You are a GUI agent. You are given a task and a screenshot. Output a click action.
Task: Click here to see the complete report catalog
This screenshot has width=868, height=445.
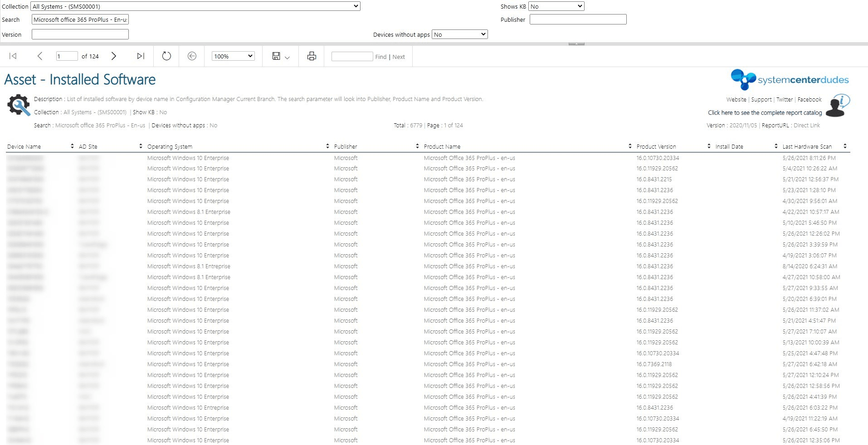click(x=765, y=112)
